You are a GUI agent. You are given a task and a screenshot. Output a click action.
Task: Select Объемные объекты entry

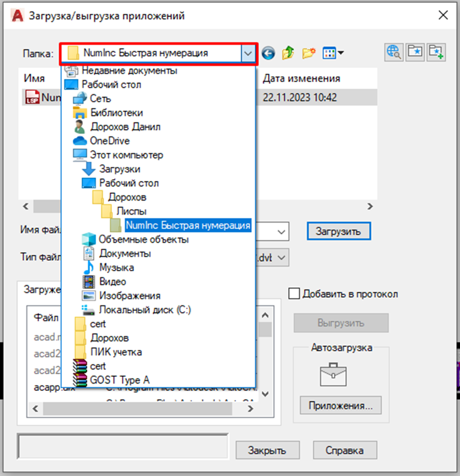pos(144,239)
